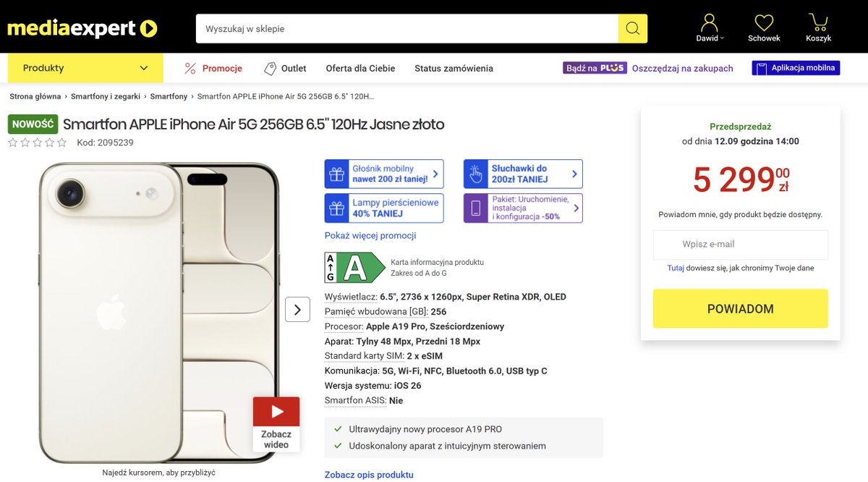This screenshot has width=868, height=482.
Task: Click Aplikacja mobilna button
Action: 796,68
